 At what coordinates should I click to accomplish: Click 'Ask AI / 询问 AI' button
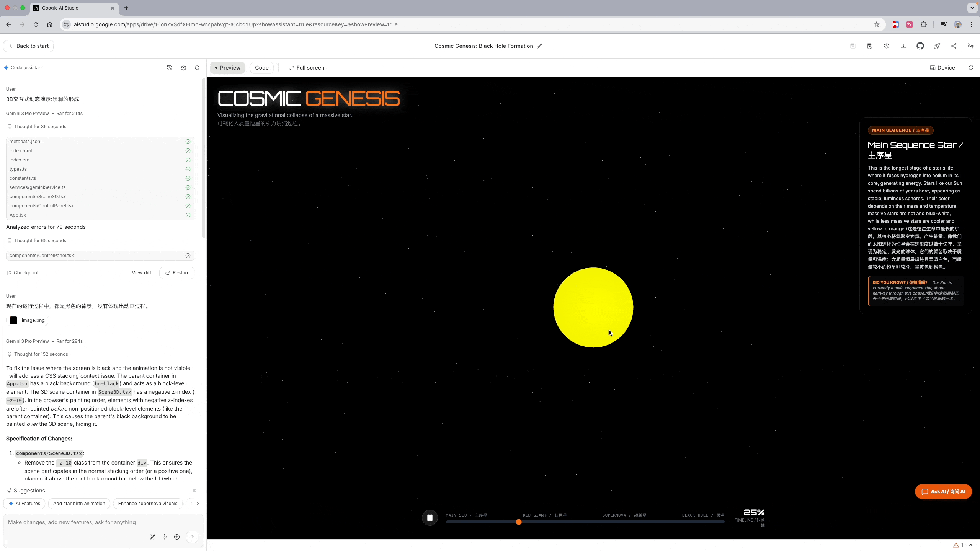(x=943, y=492)
